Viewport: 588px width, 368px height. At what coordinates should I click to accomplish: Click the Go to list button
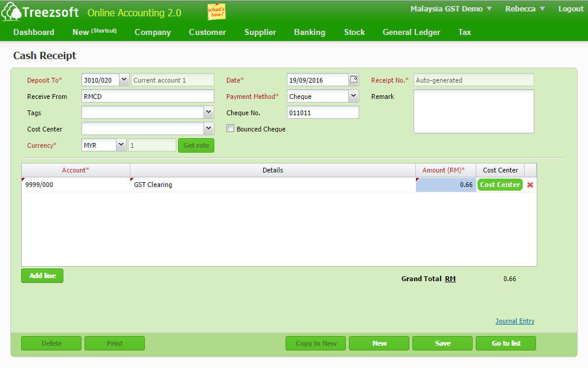[506, 343]
